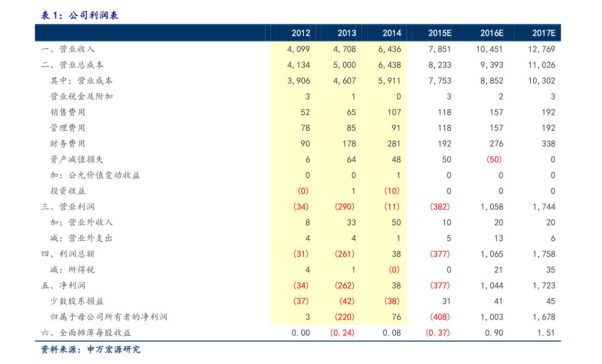The image size is (602, 364).
Task: Click the 2014 revenue value 6,436
Action: click(x=390, y=49)
